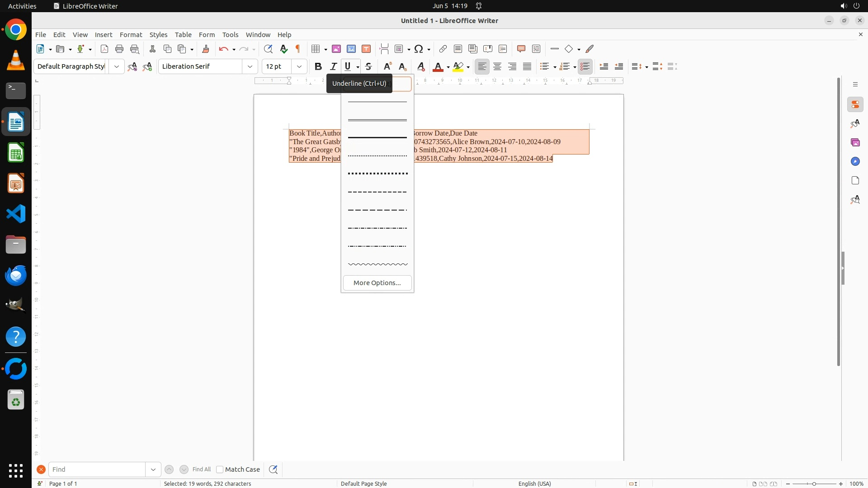Open the Format menu

click(x=131, y=35)
